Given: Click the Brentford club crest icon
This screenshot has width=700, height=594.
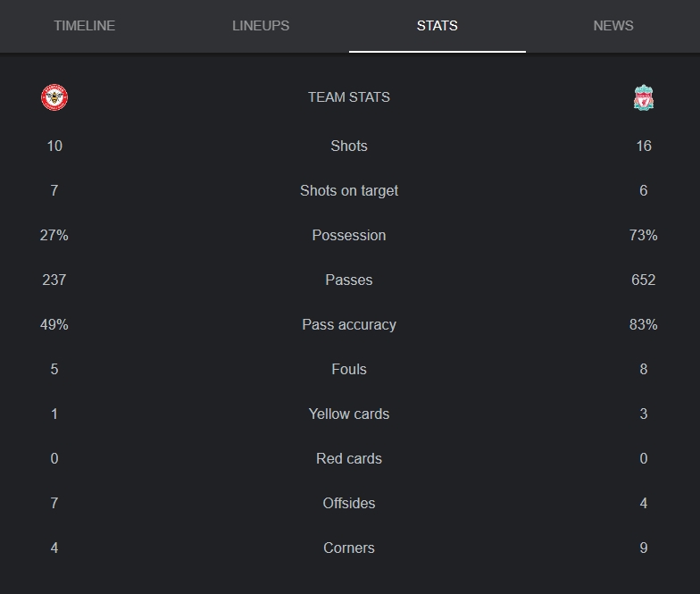Looking at the screenshot, I should pyautogui.click(x=54, y=97).
